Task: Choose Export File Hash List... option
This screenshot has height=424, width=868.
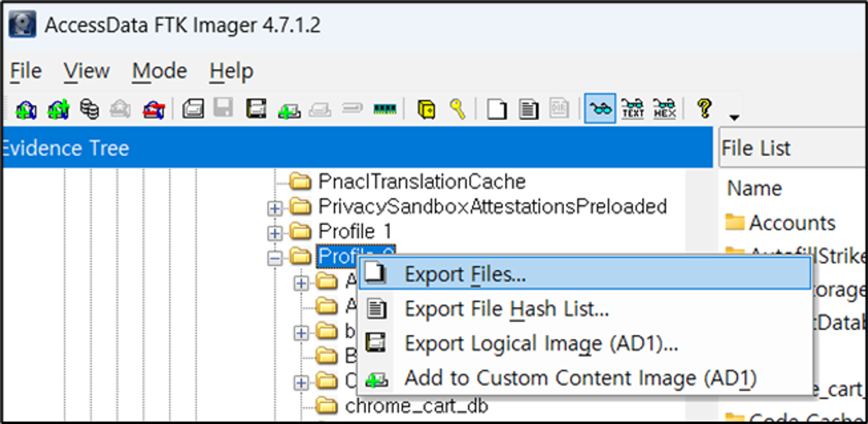Action: (585, 309)
